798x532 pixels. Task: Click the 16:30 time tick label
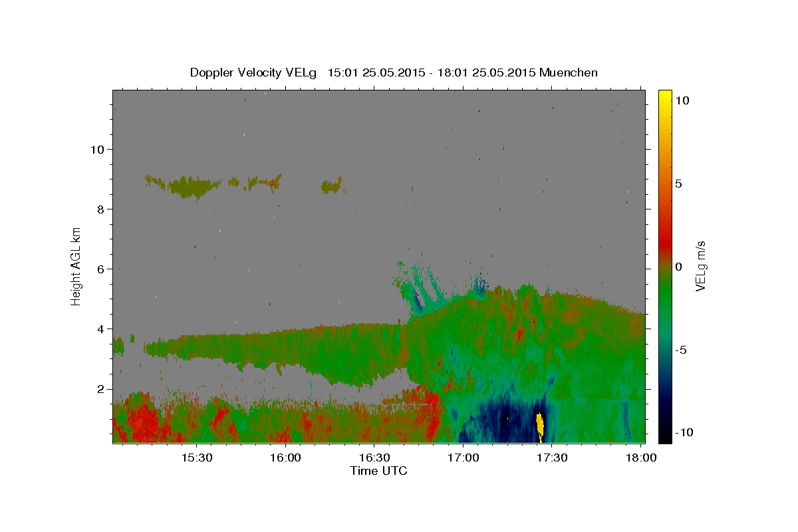375,458
